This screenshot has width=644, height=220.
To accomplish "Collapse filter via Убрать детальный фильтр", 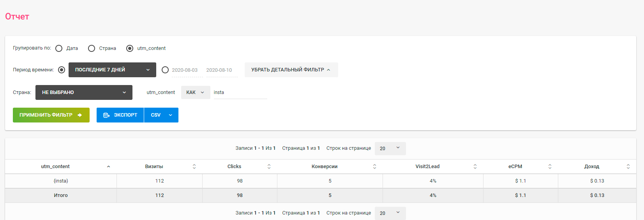I will tap(291, 70).
